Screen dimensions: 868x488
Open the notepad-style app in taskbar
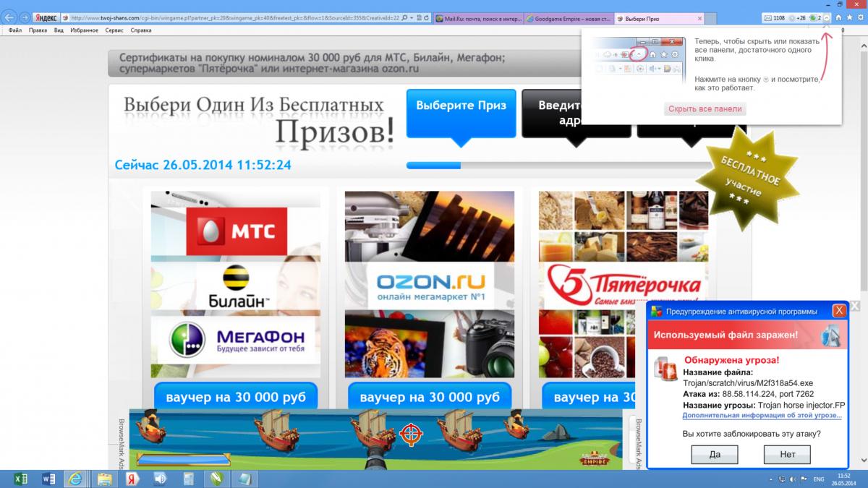coord(244,479)
